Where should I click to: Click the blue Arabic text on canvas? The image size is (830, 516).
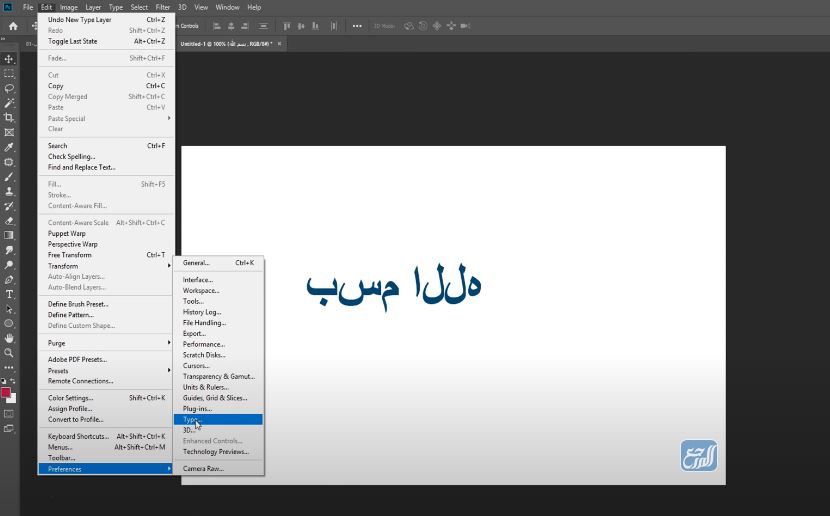click(x=393, y=286)
